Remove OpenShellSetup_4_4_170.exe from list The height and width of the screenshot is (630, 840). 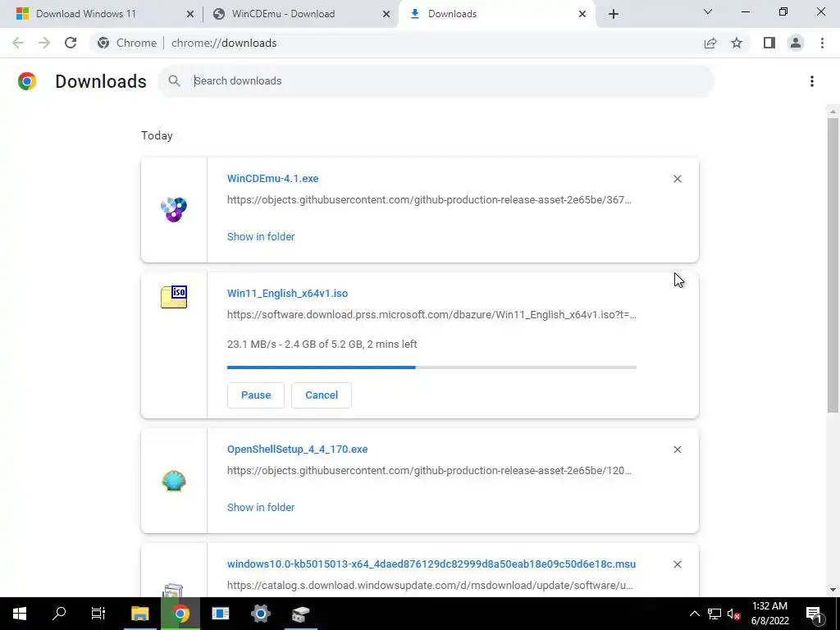point(677,450)
